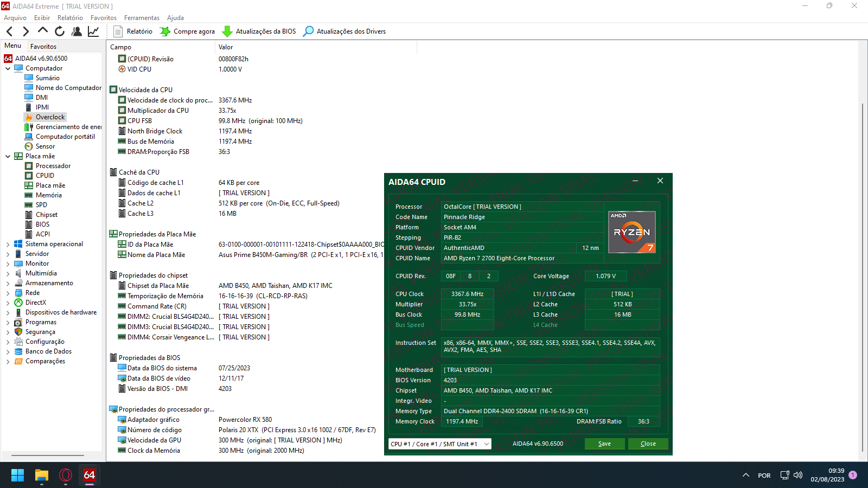Show hidden tray icons chevron
This screenshot has height=488, width=868.
click(746, 475)
